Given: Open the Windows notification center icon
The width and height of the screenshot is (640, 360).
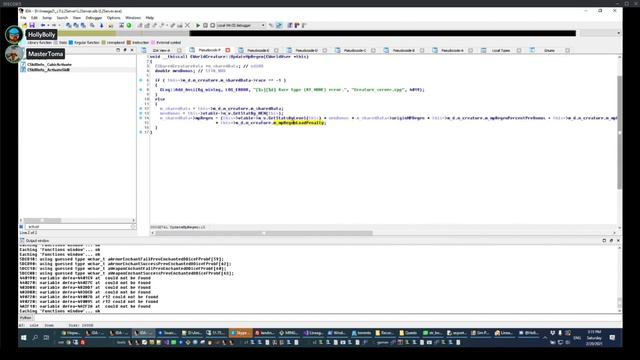Looking at the screenshot, I should [612, 338].
